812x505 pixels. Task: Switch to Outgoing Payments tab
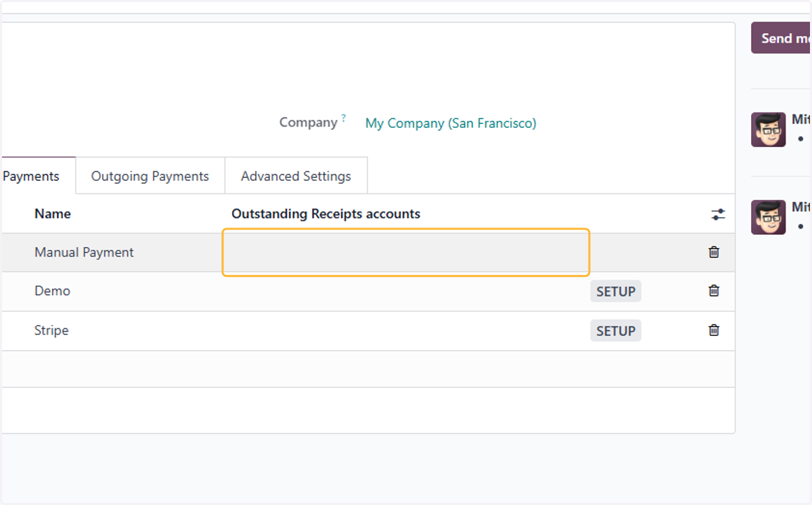pos(150,176)
